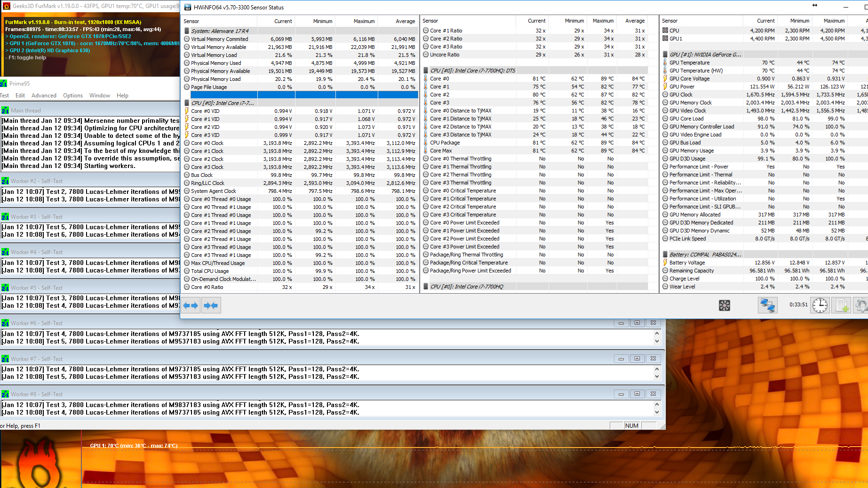Click the Prime95 icon on Worker #2 window

pyautogui.click(x=5, y=181)
